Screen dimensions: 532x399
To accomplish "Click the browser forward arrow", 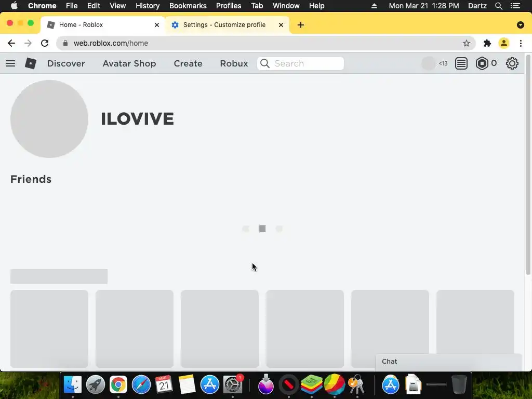I will coord(28,43).
